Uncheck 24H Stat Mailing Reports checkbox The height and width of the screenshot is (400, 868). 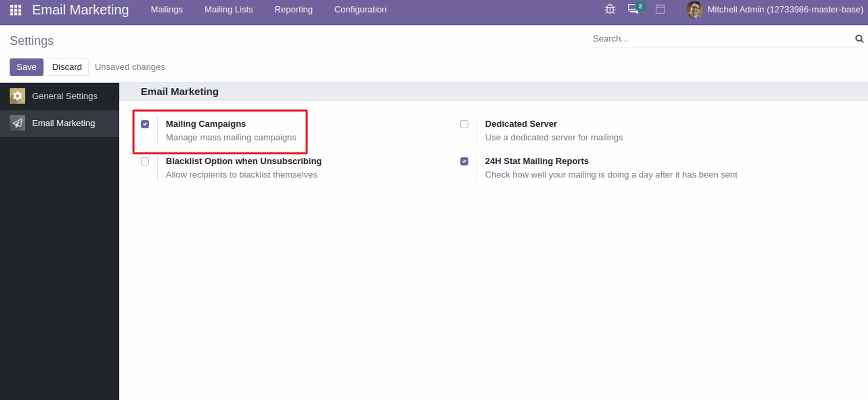pyautogui.click(x=464, y=162)
